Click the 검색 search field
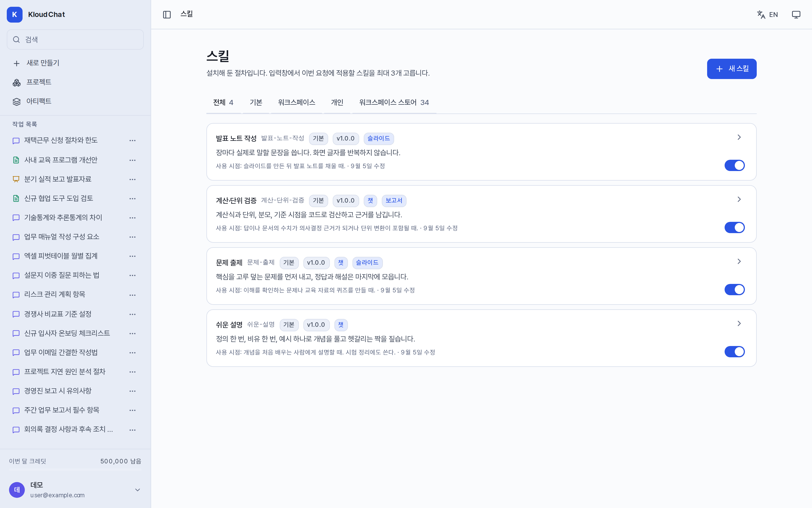812x508 pixels. (x=75, y=40)
